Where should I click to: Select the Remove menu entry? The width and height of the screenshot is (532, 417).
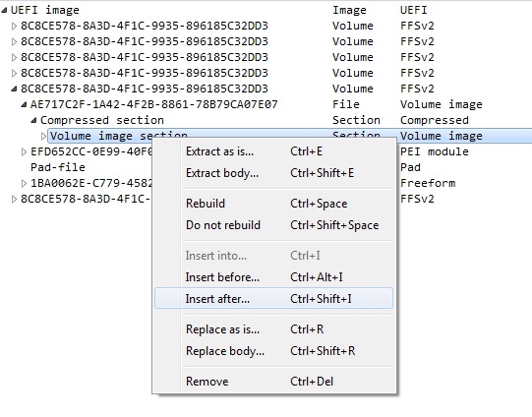273,382
